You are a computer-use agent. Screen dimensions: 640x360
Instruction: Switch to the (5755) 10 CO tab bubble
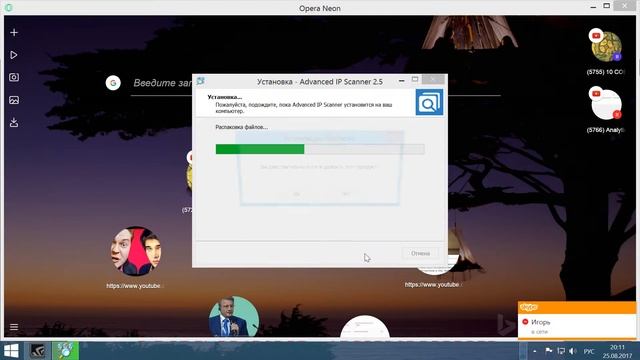[607, 47]
